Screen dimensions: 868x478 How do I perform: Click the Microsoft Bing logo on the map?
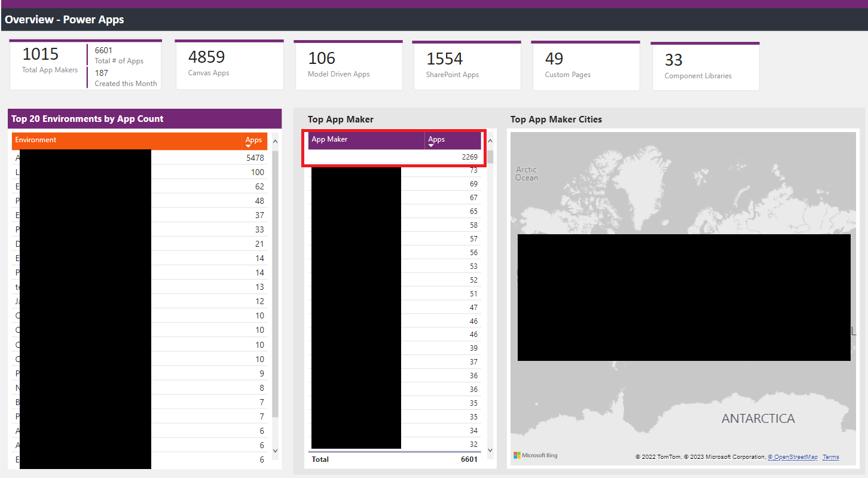pyautogui.click(x=535, y=455)
